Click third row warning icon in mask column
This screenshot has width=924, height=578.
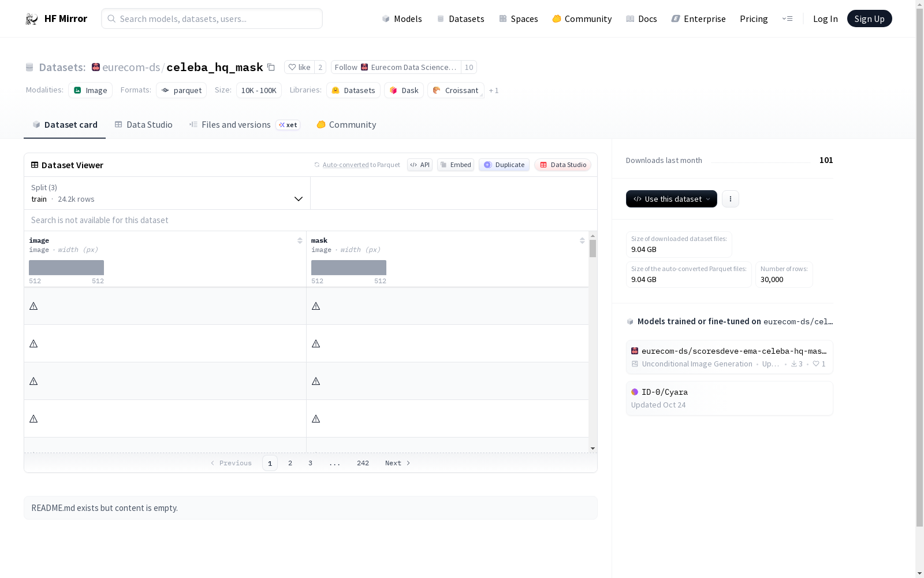[316, 381]
